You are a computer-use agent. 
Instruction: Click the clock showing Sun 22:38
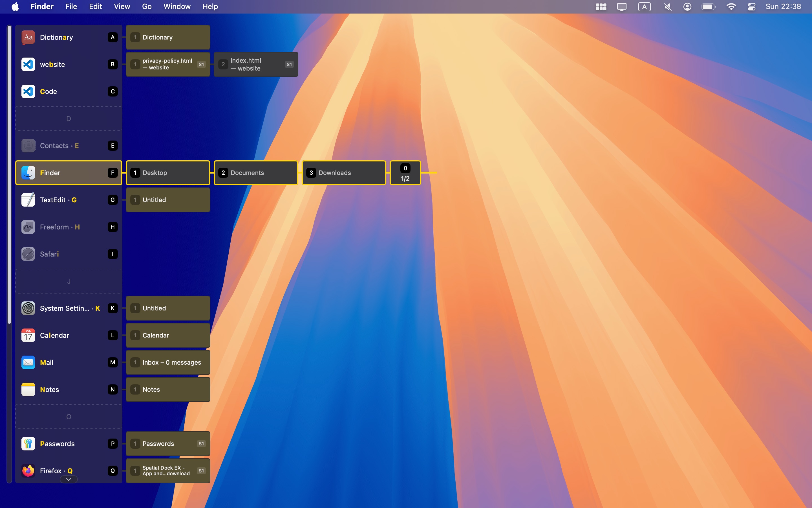tap(783, 6)
